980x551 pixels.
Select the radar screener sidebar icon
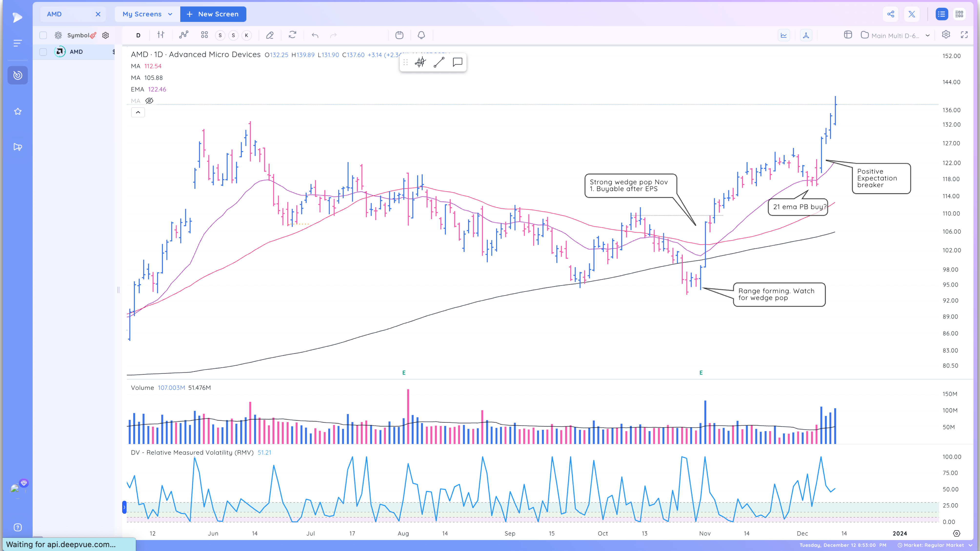(18, 75)
